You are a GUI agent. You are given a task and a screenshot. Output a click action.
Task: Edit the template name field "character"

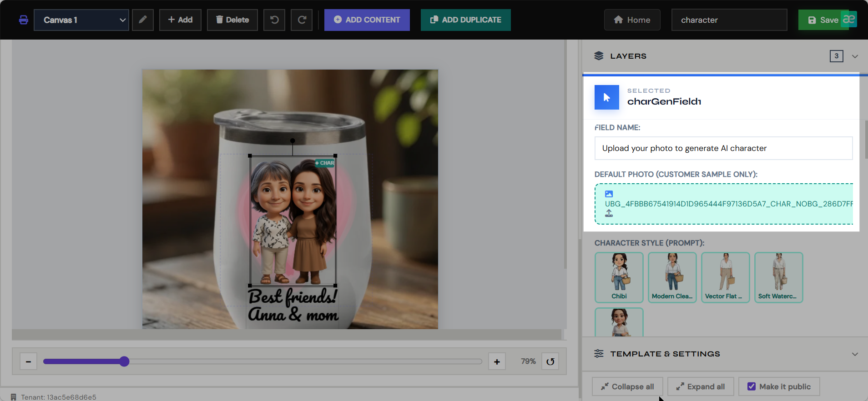click(x=729, y=20)
